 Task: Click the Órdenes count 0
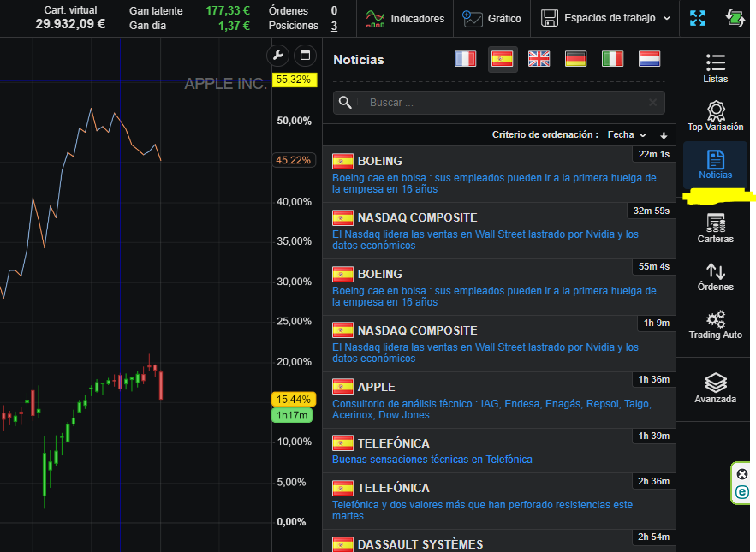click(x=334, y=10)
